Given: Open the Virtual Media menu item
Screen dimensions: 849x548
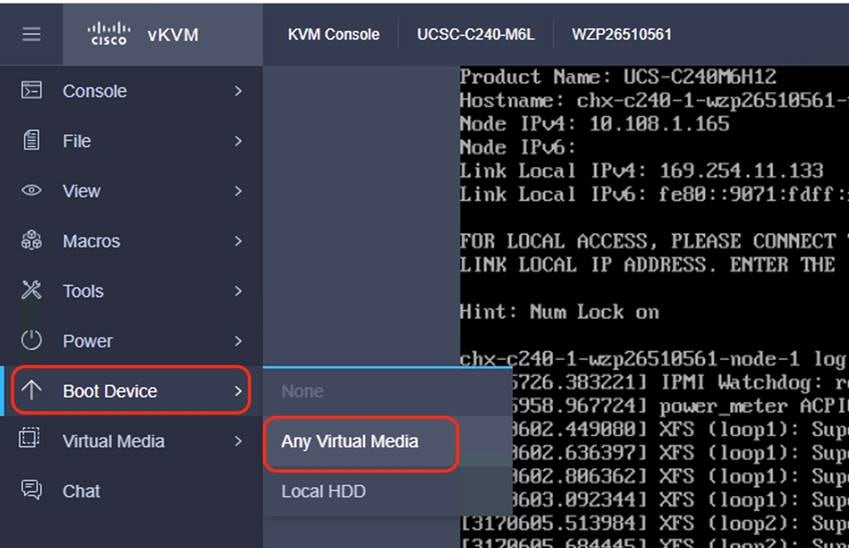Looking at the screenshot, I should click(x=131, y=441).
